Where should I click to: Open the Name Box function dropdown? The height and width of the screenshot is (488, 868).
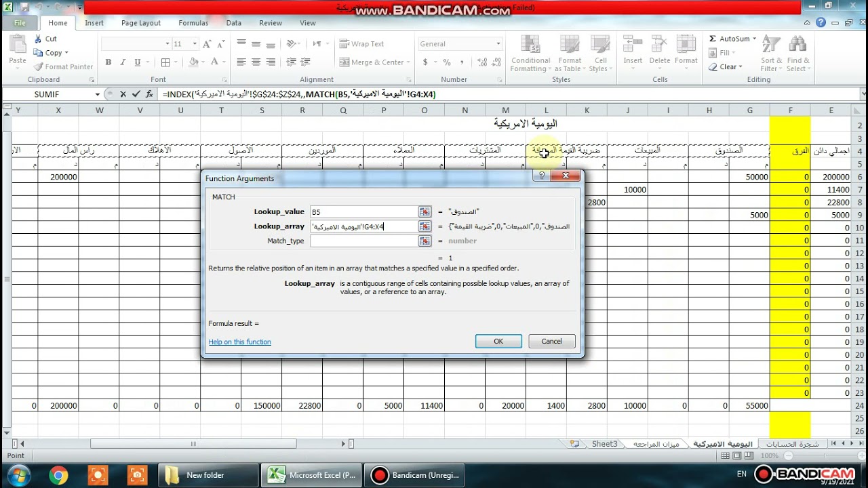coord(98,94)
